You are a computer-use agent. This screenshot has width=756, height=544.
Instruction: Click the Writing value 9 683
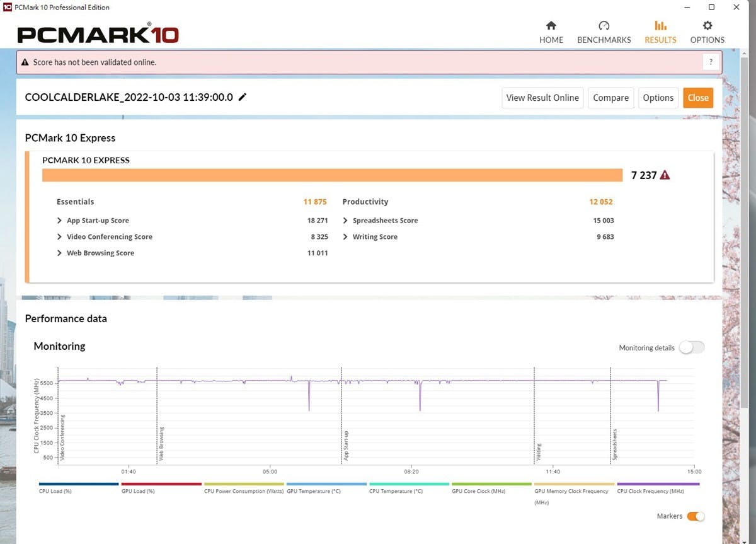pyautogui.click(x=605, y=237)
